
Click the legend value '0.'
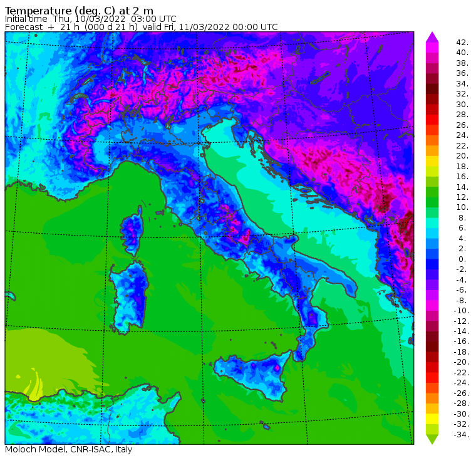coord(462,259)
